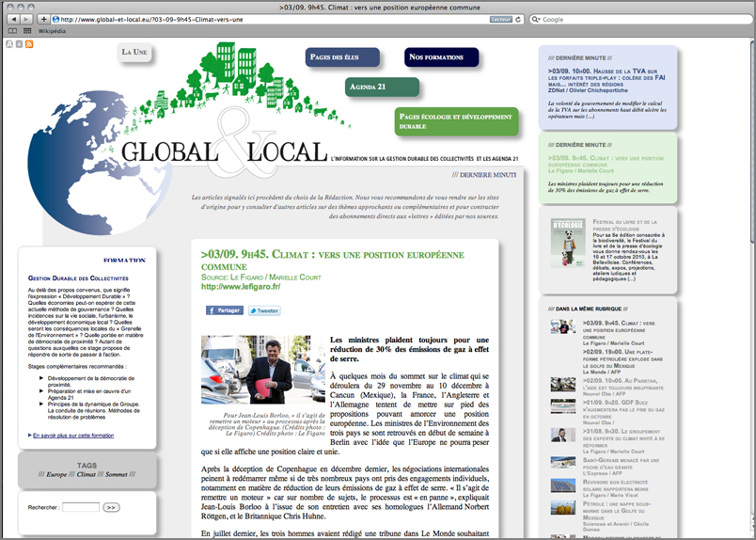Open En savoir plus sur cette formation
Screen dimensions: 756x540
tap(73, 436)
